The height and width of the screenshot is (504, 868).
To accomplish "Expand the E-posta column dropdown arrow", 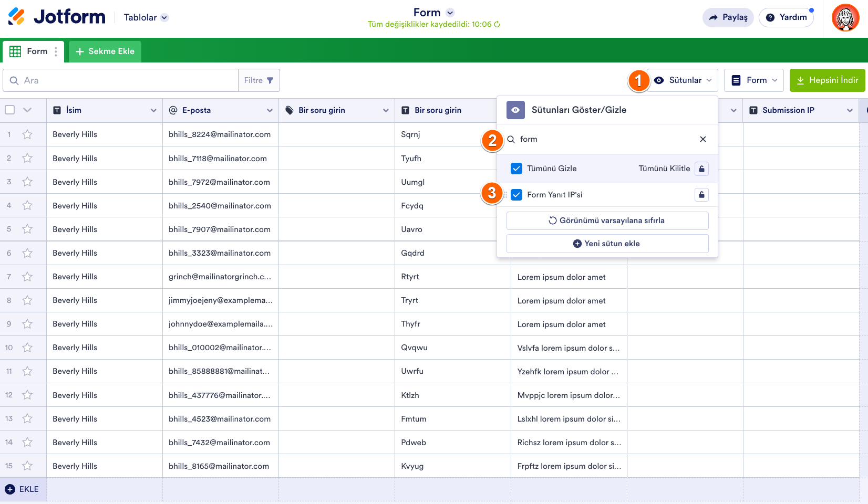I will (270, 110).
